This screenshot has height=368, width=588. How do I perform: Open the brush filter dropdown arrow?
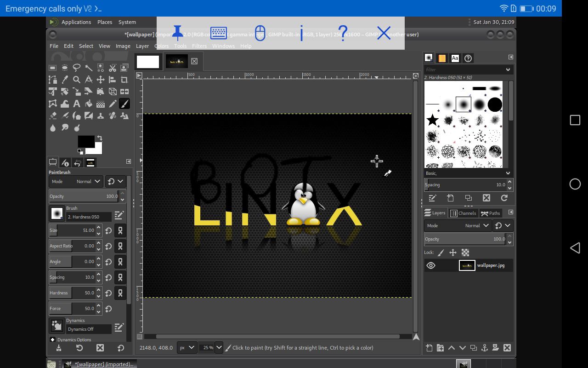508,69
